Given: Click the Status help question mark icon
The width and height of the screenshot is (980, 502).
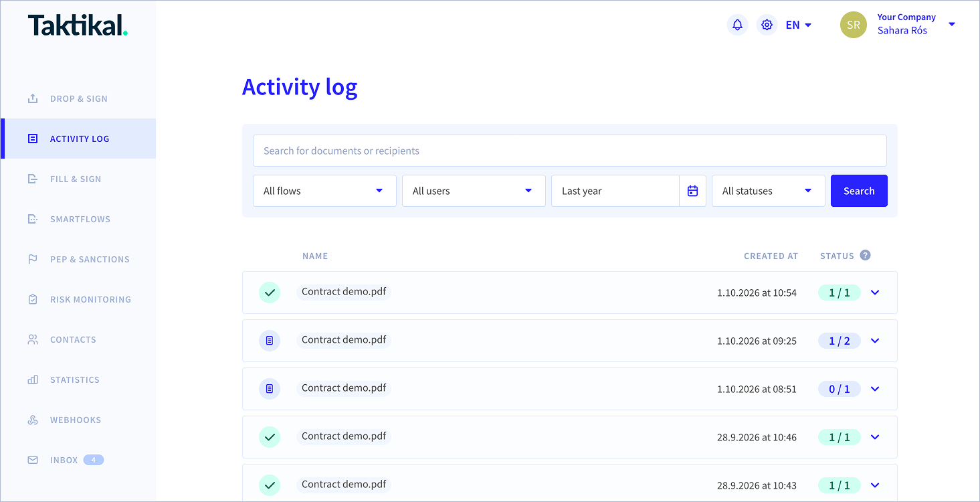Looking at the screenshot, I should pos(865,255).
